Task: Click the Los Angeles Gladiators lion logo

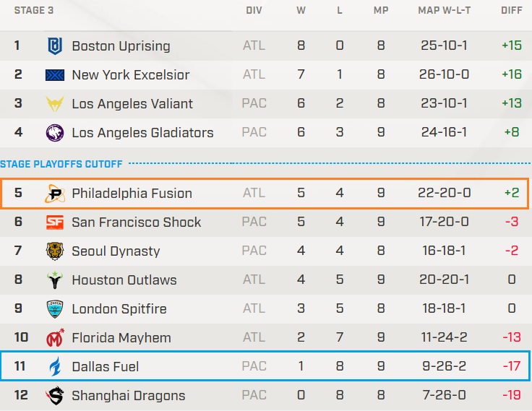Action: (x=55, y=132)
